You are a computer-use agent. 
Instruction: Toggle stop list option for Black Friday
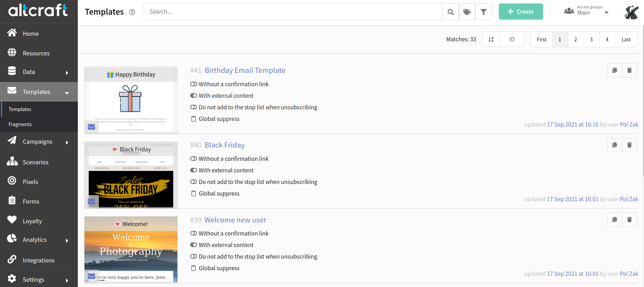click(x=194, y=182)
